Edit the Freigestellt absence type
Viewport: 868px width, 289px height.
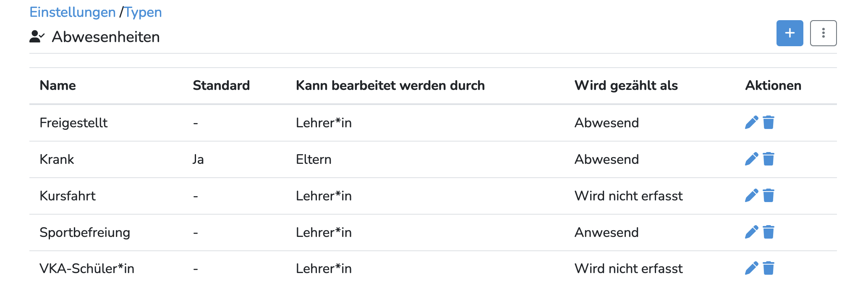[751, 123]
